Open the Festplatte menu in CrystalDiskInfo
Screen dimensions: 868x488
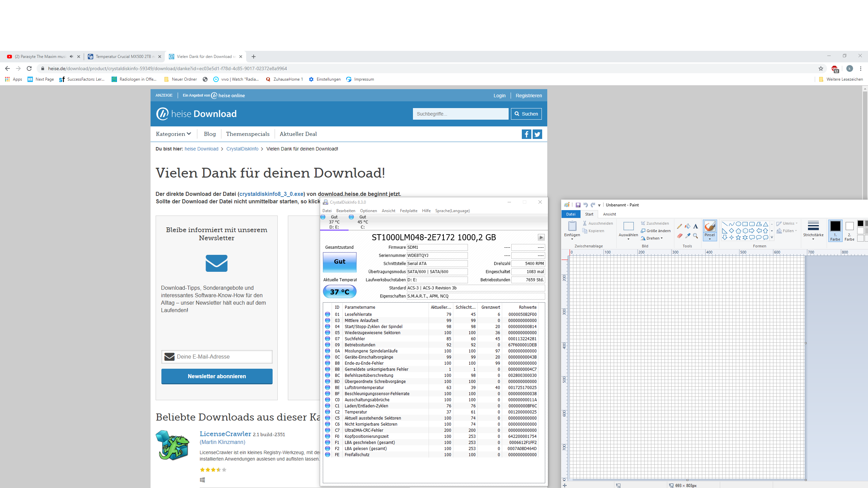tap(409, 211)
